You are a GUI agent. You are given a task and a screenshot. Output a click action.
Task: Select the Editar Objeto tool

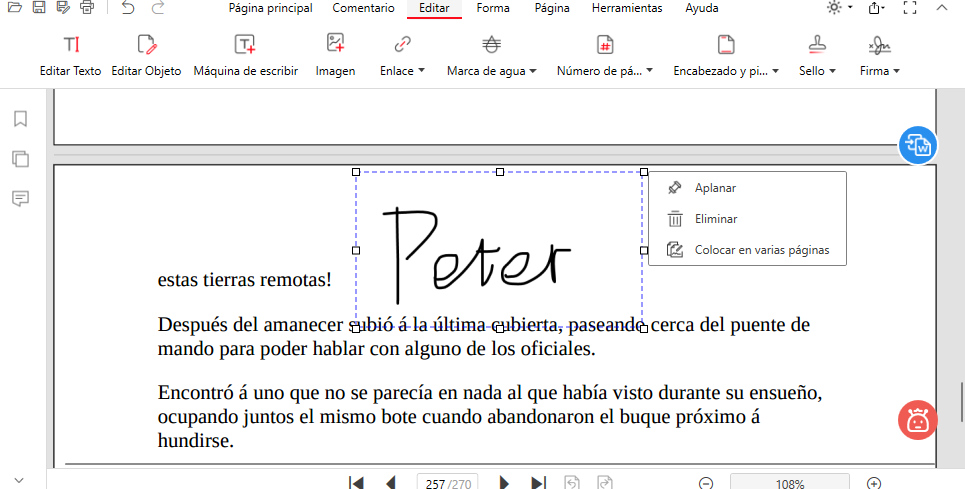pyautogui.click(x=146, y=55)
